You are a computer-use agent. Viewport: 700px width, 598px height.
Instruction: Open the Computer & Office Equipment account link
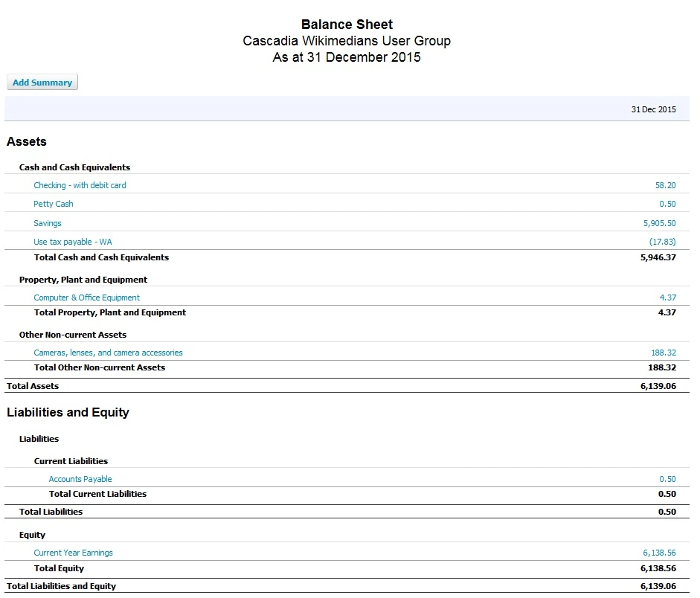click(x=86, y=298)
